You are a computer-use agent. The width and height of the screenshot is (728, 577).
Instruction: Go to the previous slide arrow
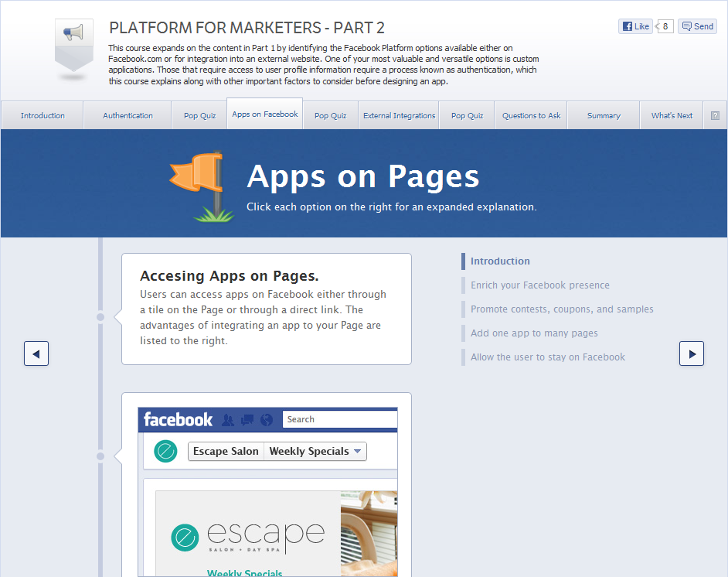pos(36,353)
